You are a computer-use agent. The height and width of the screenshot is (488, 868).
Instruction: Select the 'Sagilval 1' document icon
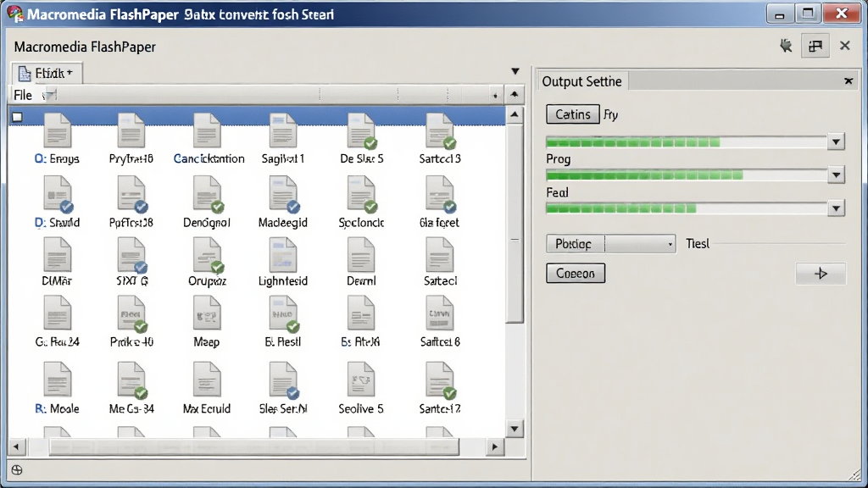(283, 130)
